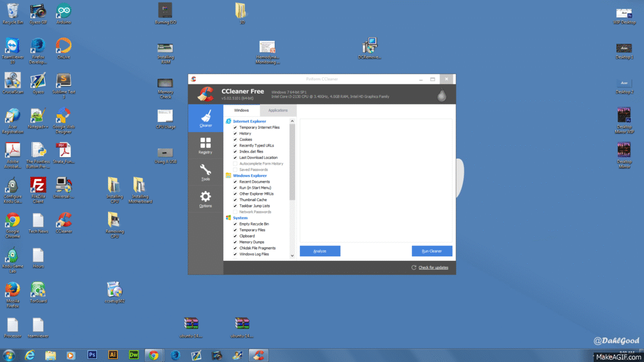This screenshot has width=644, height=362.
Task: Uncheck Temporary Internet Files checkbox
Action: tap(235, 128)
